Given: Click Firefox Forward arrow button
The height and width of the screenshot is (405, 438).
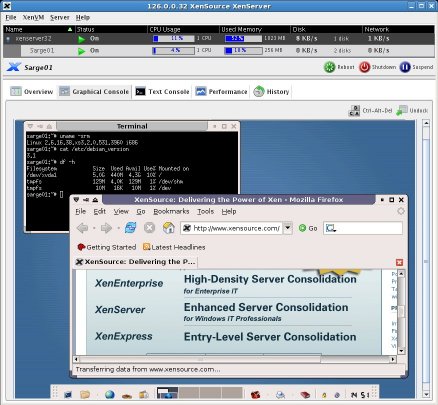Looking at the screenshot, I should pos(106,228).
